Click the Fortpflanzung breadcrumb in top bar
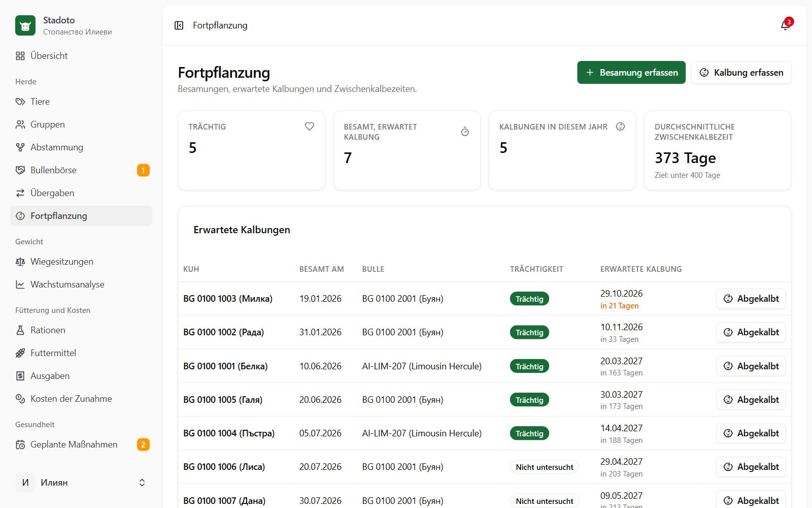Image resolution: width=812 pixels, height=508 pixels. tap(220, 25)
